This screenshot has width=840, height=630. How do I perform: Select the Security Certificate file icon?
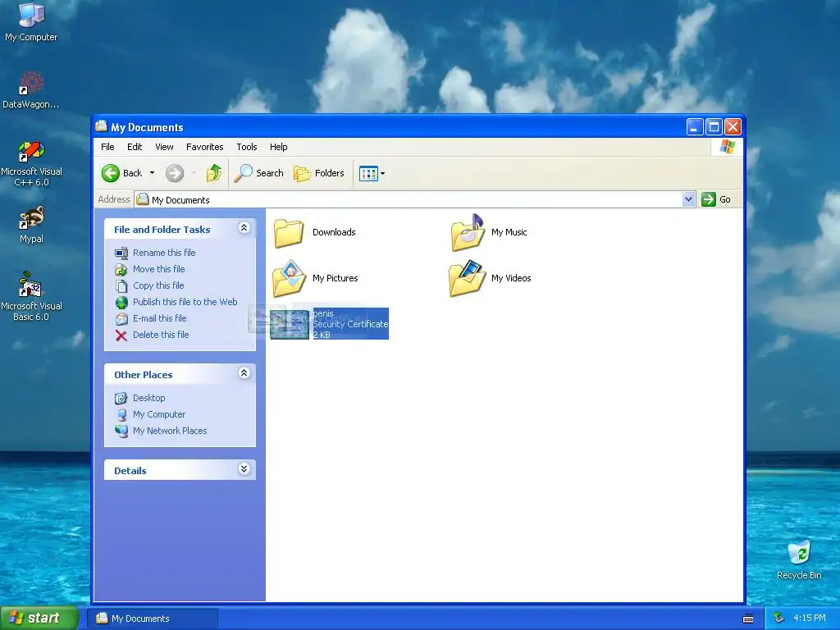(x=290, y=324)
